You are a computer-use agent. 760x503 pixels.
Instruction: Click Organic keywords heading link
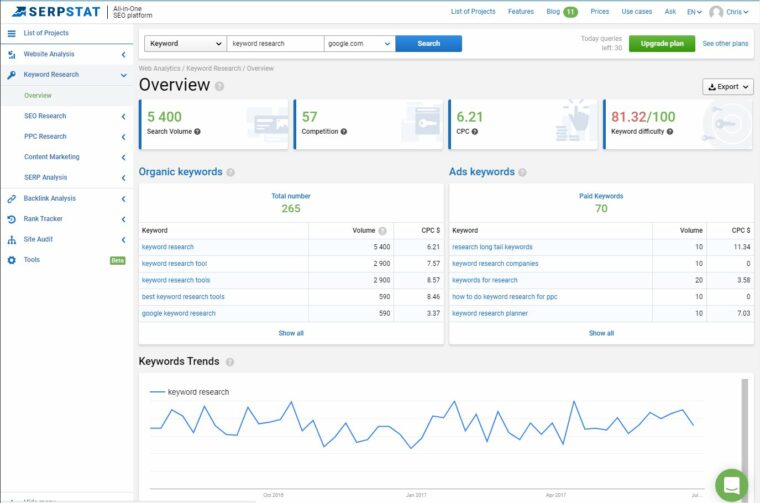[x=180, y=172]
